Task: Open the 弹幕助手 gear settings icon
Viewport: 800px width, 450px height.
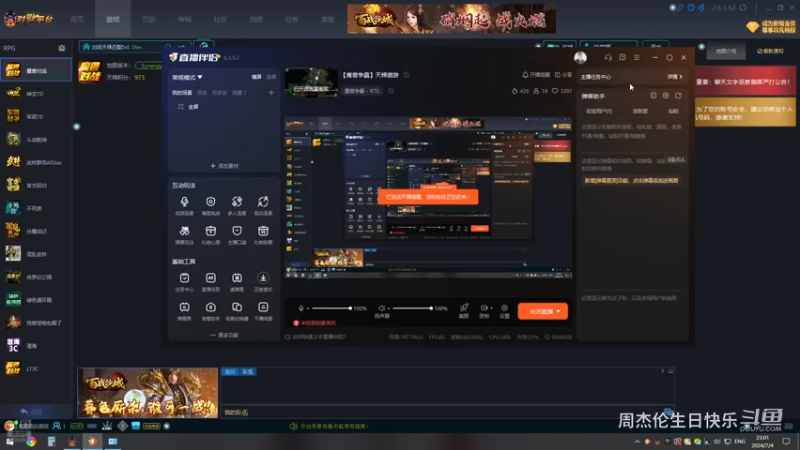Action: pyautogui.click(x=666, y=96)
